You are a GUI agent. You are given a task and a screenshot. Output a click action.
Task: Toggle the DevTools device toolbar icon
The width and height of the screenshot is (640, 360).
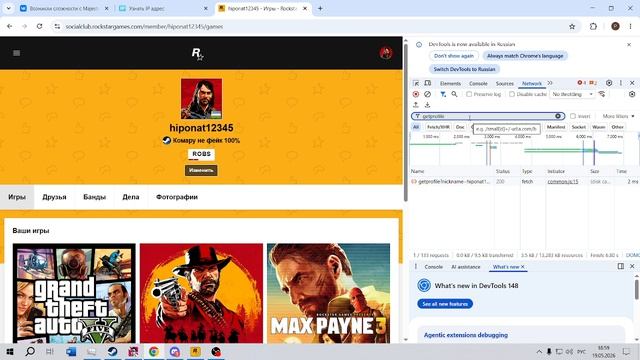427,83
